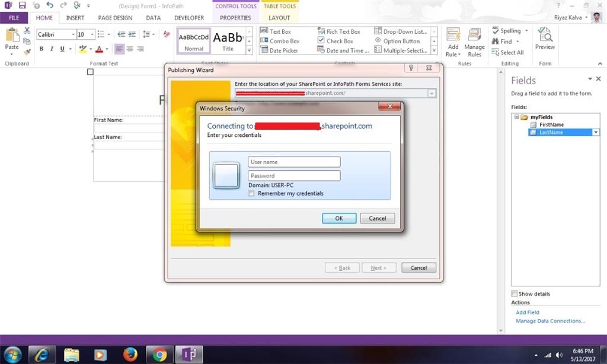Open the font size dropdown
The image size is (607, 364).
(92, 34)
